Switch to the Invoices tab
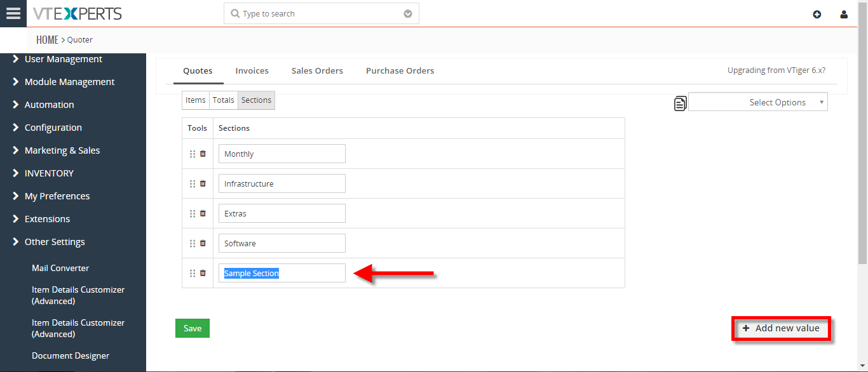The image size is (868, 372). pos(252,70)
